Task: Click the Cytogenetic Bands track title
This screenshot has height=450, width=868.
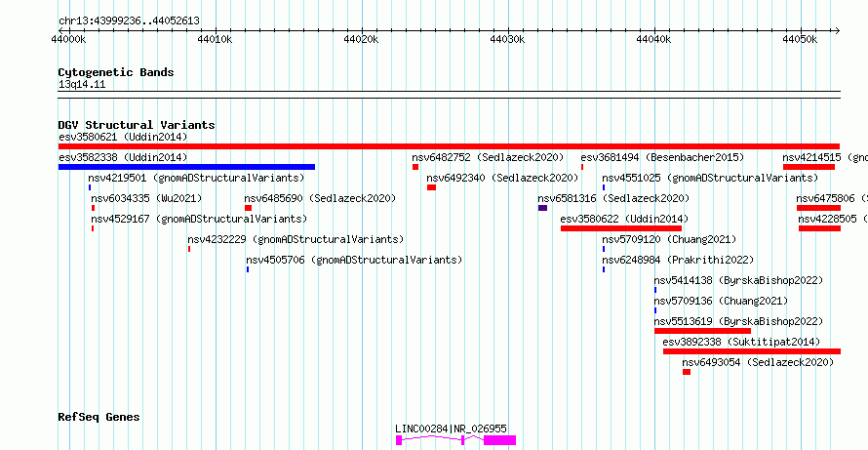Action: pyautogui.click(x=116, y=72)
